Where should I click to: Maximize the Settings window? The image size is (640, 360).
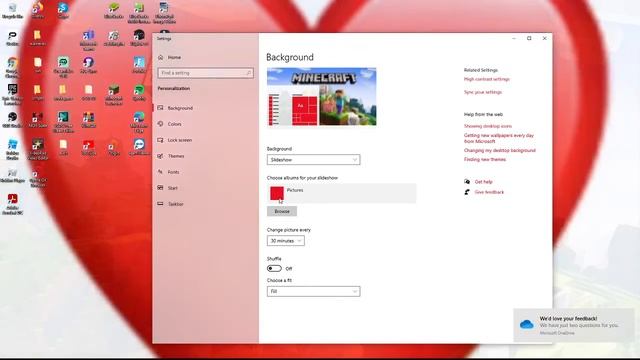tap(529, 38)
